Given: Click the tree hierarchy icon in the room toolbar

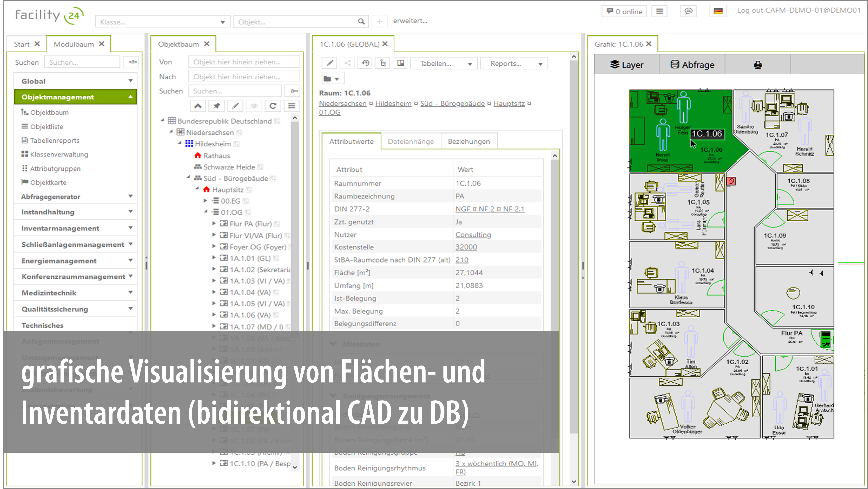Looking at the screenshot, I should click(383, 63).
